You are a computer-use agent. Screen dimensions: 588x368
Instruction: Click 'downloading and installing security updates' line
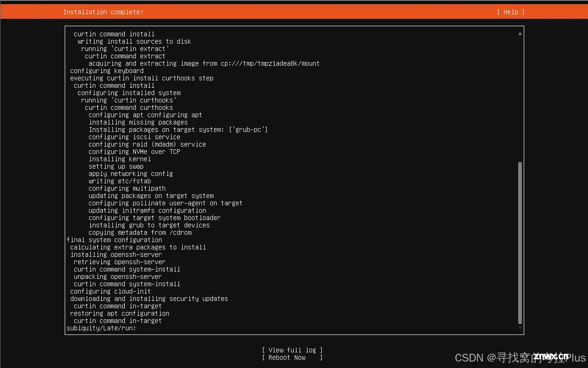[x=149, y=299]
